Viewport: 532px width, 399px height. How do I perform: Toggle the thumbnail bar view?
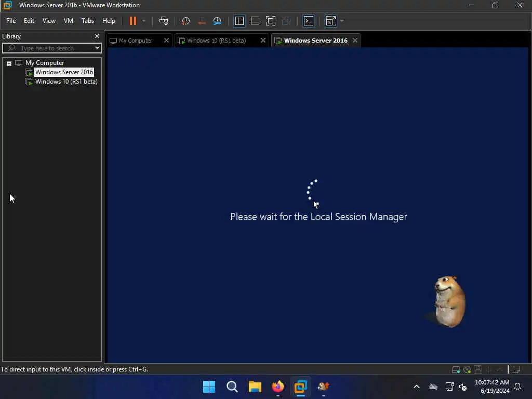click(255, 21)
